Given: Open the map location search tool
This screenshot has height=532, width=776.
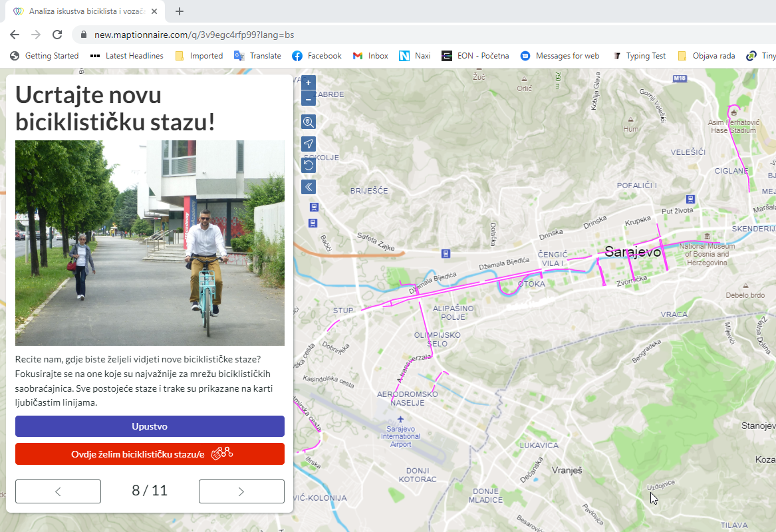Looking at the screenshot, I should (309, 122).
